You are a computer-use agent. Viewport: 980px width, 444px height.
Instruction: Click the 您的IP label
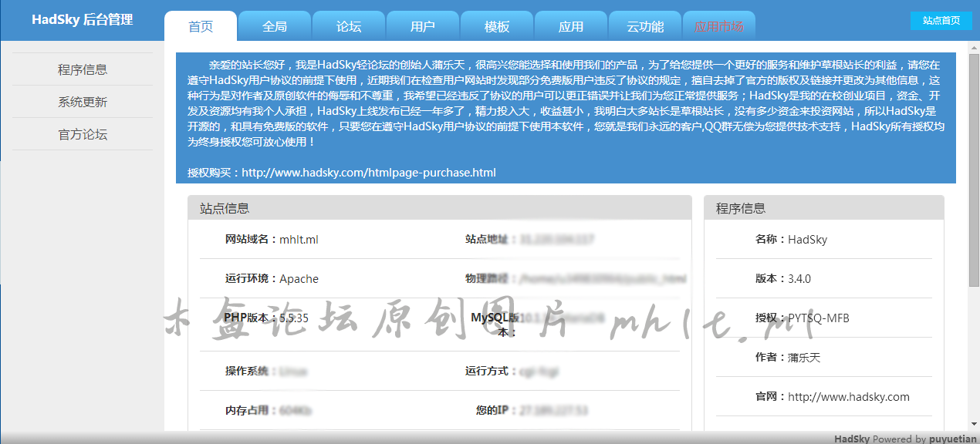coord(494,411)
